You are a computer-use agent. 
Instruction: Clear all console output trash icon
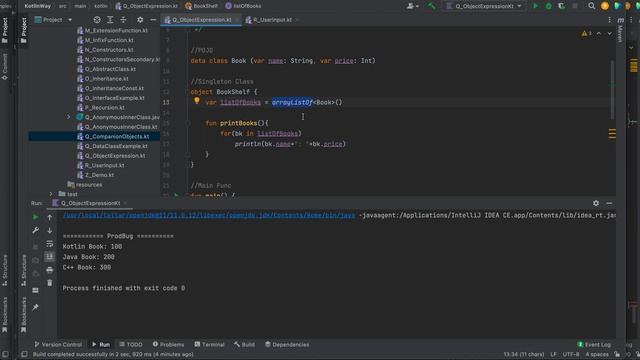pos(49,283)
